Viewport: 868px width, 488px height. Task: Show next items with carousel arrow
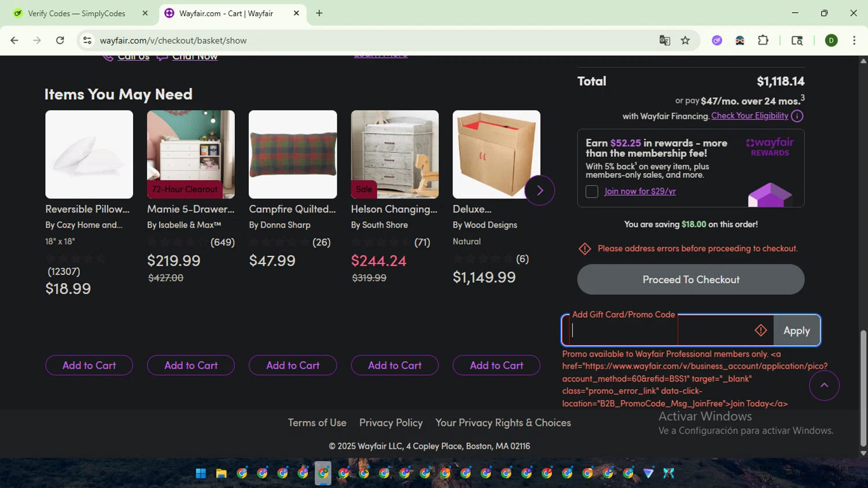(x=539, y=190)
